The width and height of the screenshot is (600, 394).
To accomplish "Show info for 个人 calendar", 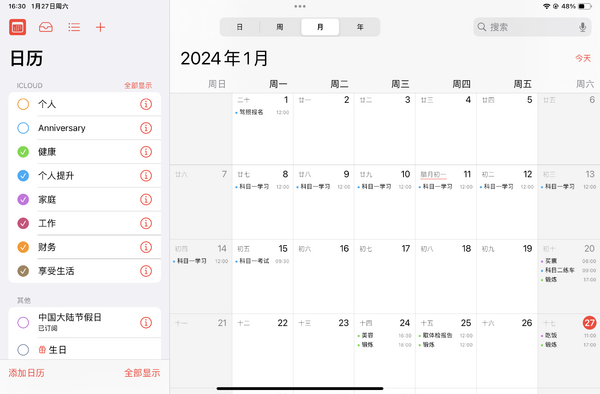I will tap(146, 104).
